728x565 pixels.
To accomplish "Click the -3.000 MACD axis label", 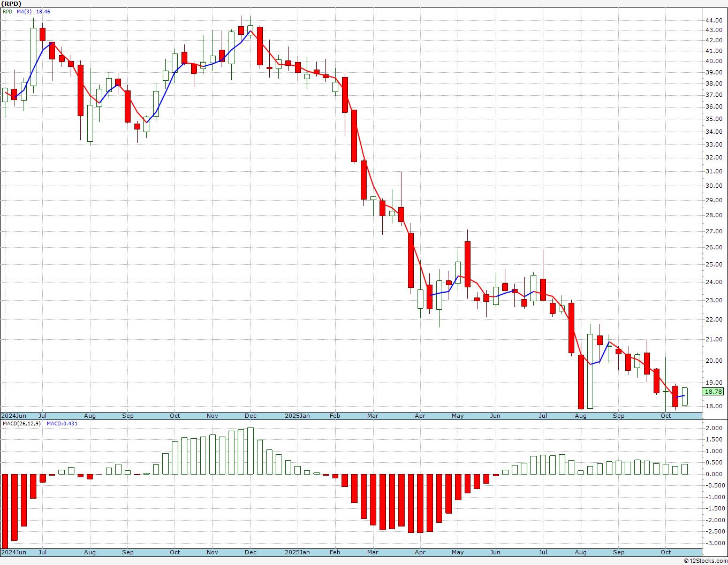I will 712,543.
